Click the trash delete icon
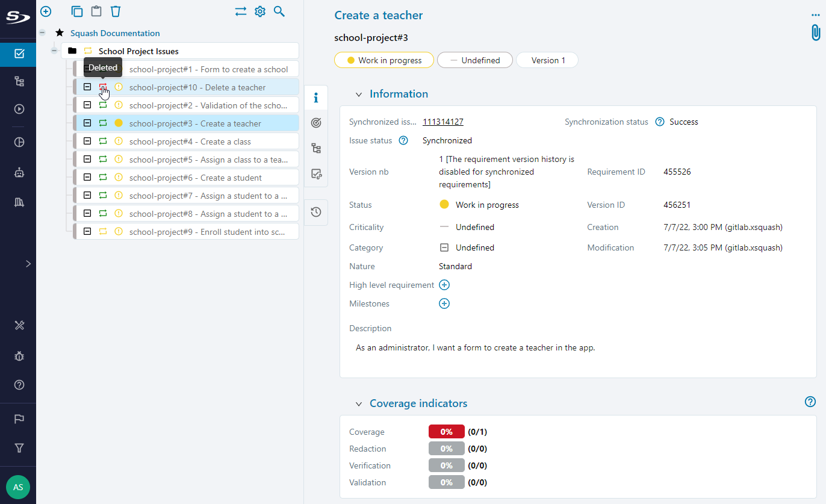The image size is (826, 504). [x=116, y=11]
